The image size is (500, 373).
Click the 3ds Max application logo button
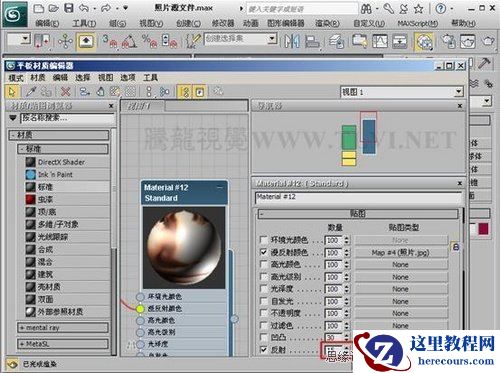[x=15, y=14]
